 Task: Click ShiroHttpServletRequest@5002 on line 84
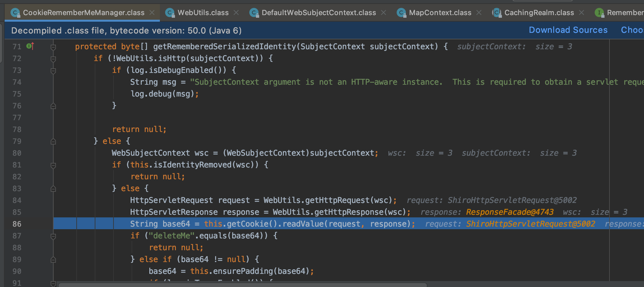(512, 200)
